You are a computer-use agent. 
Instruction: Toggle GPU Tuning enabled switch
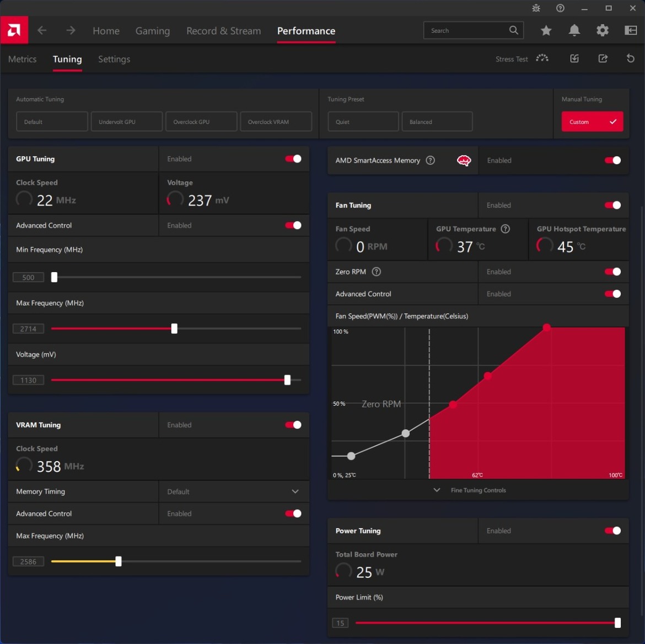coord(293,159)
